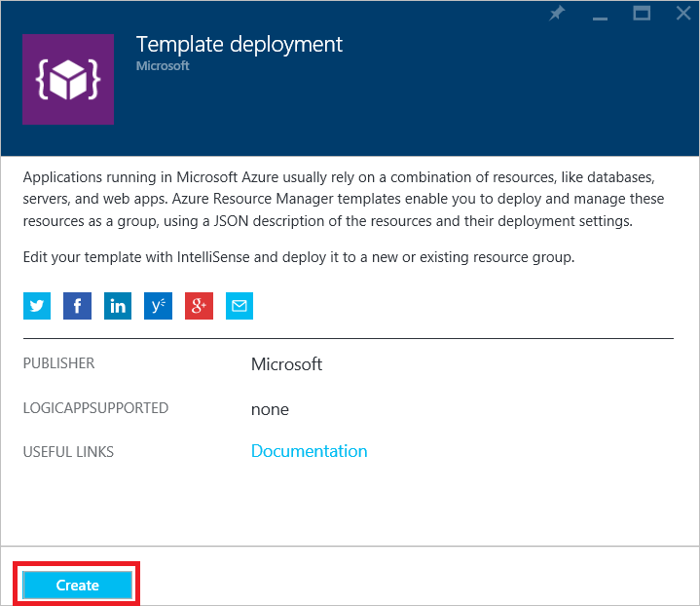Click the USEFUL LINKS label

click(68, 452)
